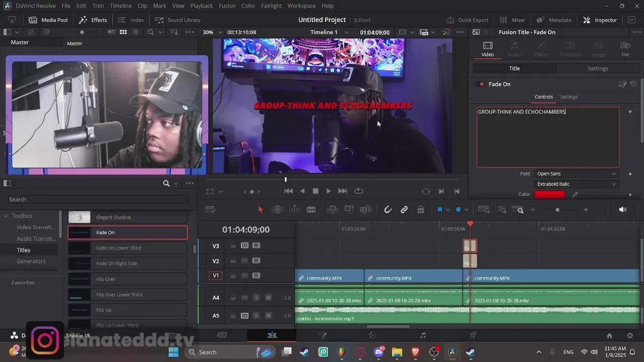644x362 pixels.
Task: Lock the V3 video track
Action: tap(233, 246)
